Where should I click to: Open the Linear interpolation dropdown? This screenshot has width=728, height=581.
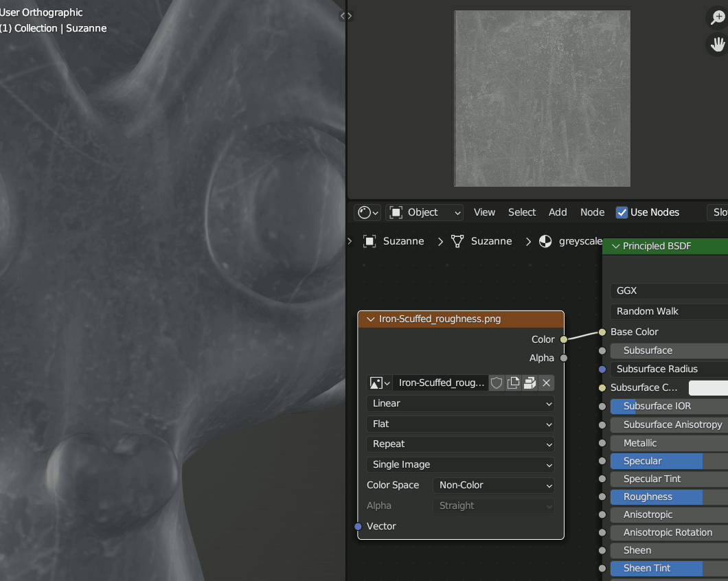pyautogui.click(x=460, y=403)
